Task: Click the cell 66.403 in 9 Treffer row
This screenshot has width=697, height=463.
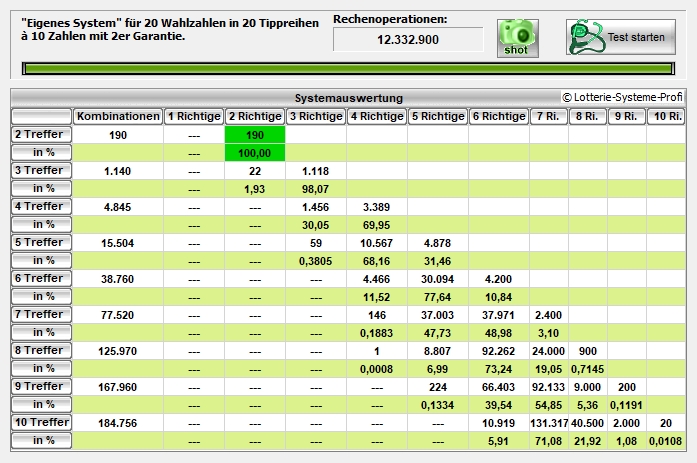Action: tap(498, 387)
